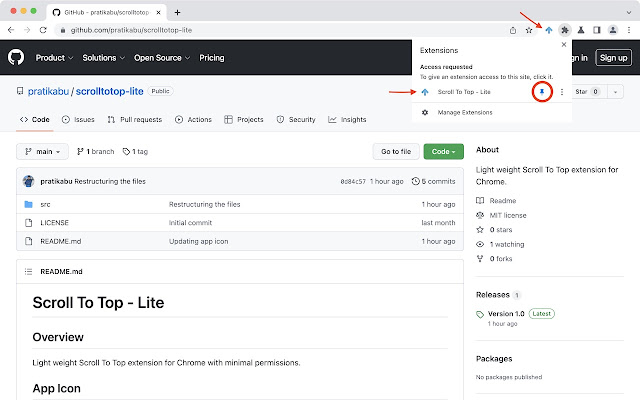Switch to the Actions tab
640x400 pixels.
193,119
